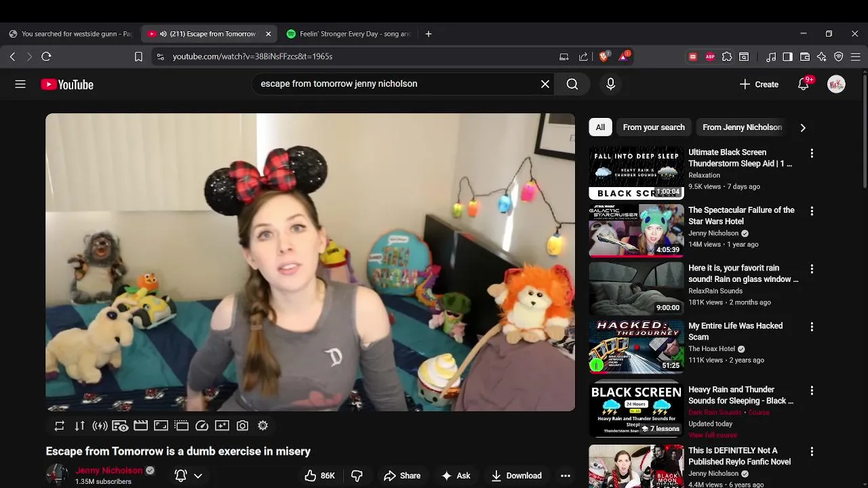Download the video
This screenshot has height=488, width=868.
(x=517, y=476)
